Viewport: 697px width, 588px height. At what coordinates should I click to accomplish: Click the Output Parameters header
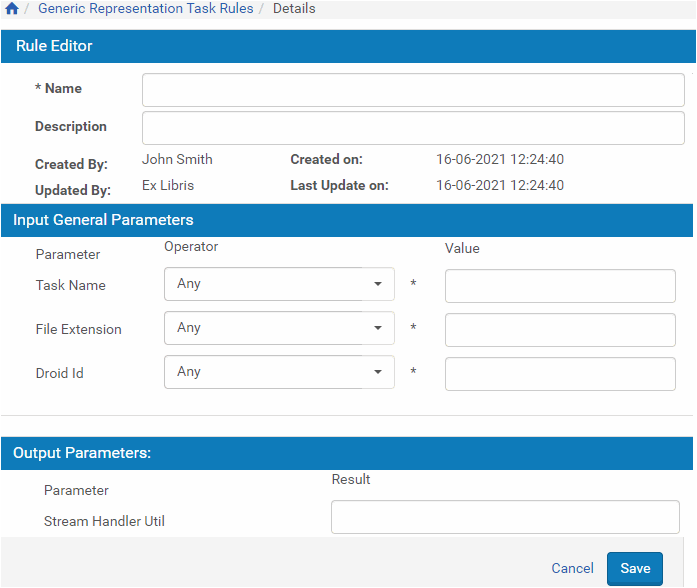click(x=347, y=453)
